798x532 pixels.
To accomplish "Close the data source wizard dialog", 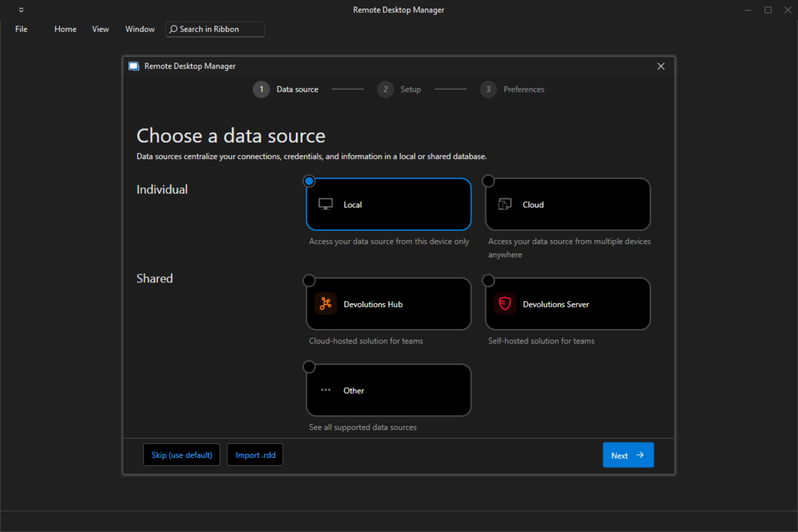I will [661, 66].
